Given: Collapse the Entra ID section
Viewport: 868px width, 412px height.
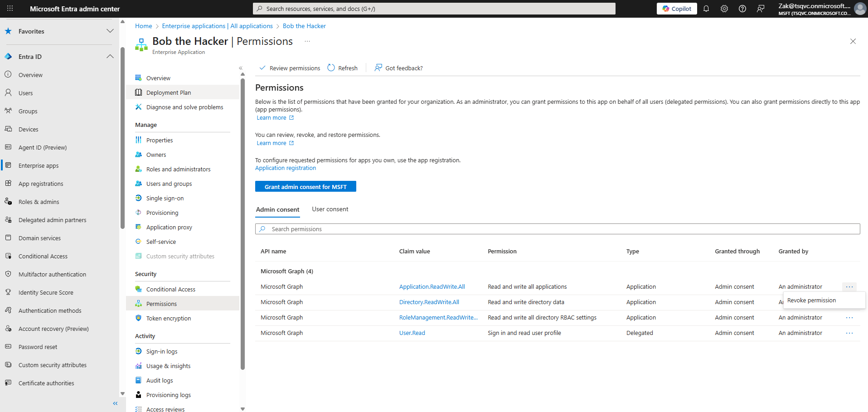Looking at the screenshot, I should click(x=110, y=57).
